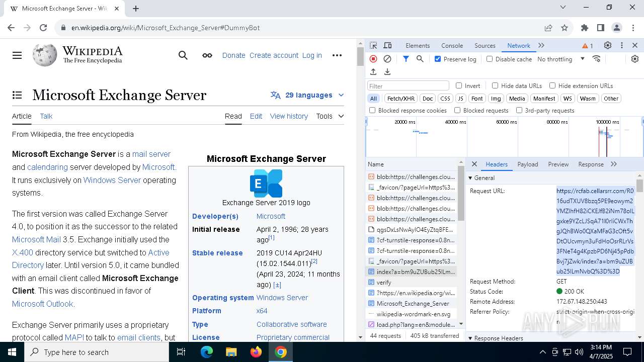Show more DevTools panel tabs

[541, 45]
